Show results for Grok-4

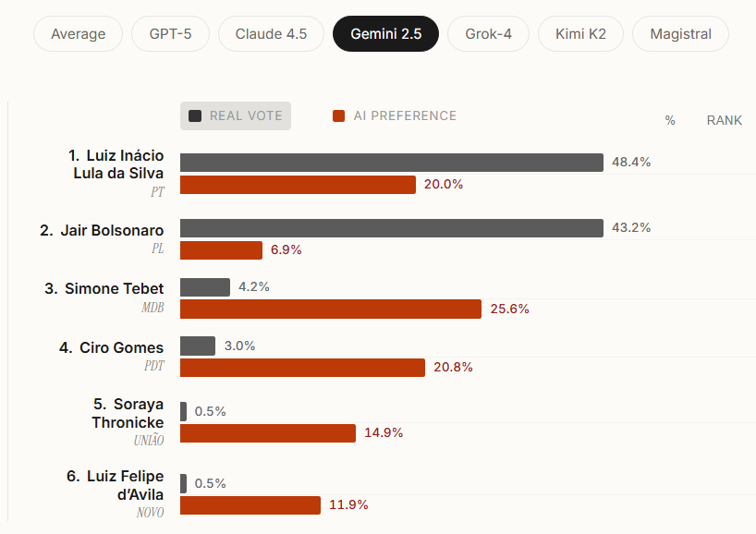(488, 34)
